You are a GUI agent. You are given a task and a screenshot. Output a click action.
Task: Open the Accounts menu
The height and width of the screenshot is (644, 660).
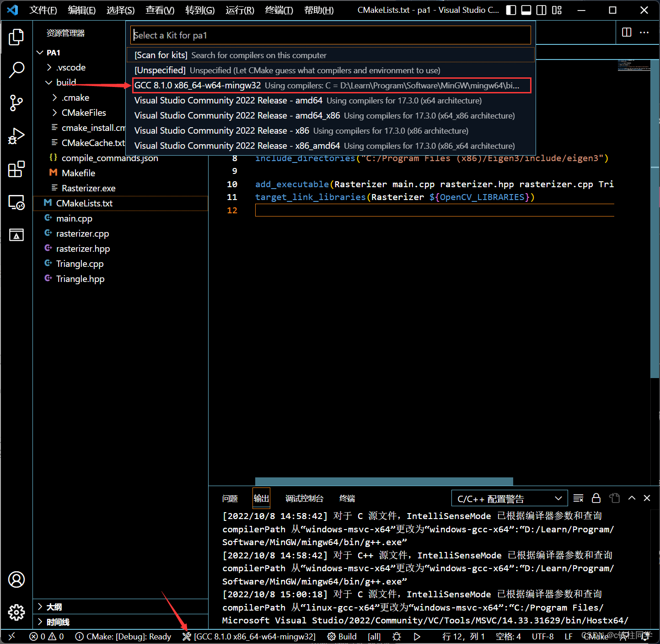[16, 579]
